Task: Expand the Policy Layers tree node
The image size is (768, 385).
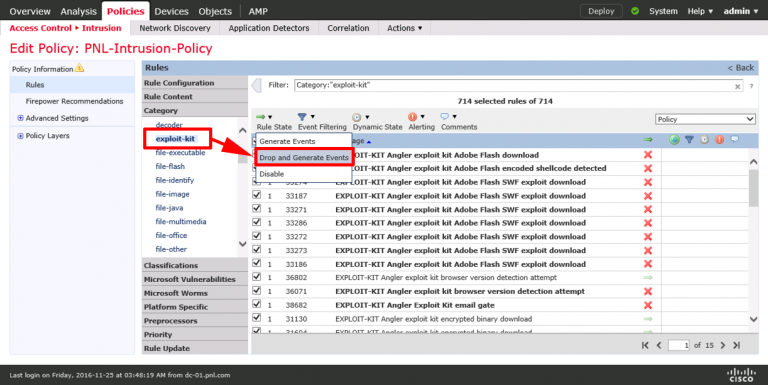Action: [20, 136]
